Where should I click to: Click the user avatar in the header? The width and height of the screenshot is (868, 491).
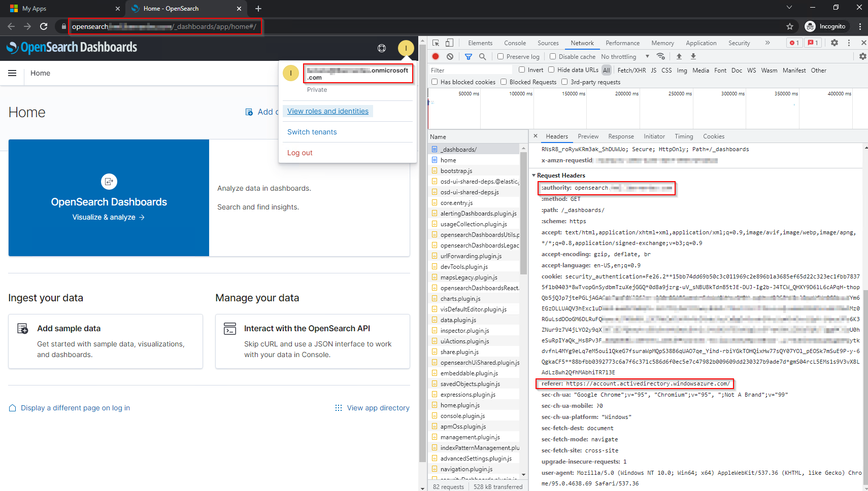coord(406,48)
